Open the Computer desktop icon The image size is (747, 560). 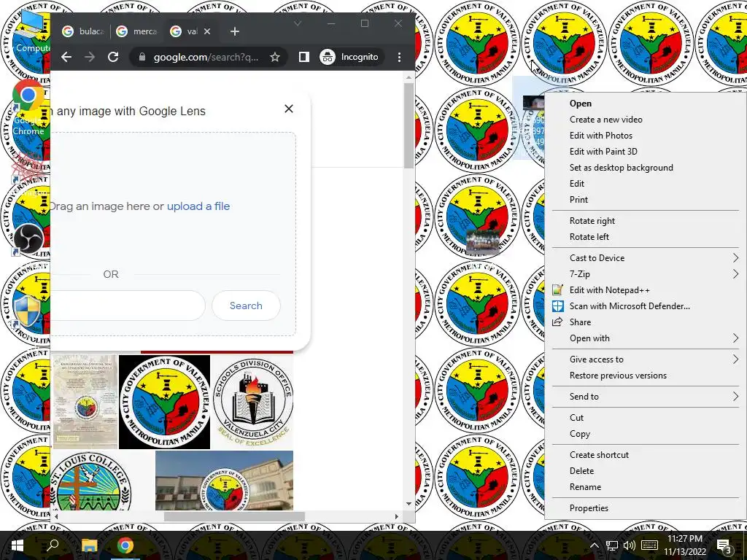tap(31, 31)
